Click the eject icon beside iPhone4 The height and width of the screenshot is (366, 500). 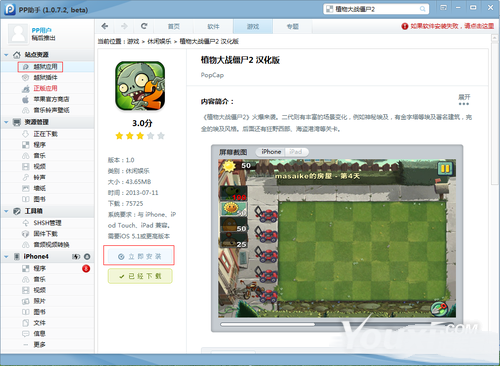(87, 257)
